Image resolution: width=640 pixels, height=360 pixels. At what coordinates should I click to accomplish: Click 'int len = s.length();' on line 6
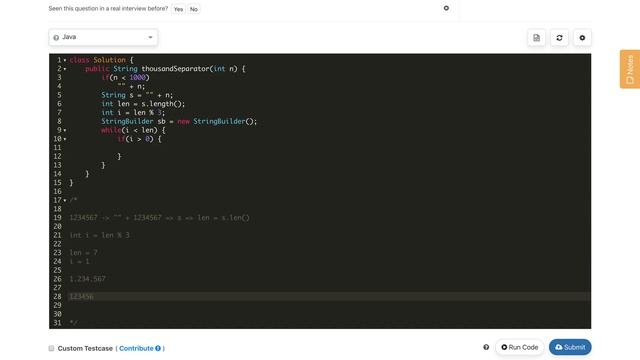[143, 104]
